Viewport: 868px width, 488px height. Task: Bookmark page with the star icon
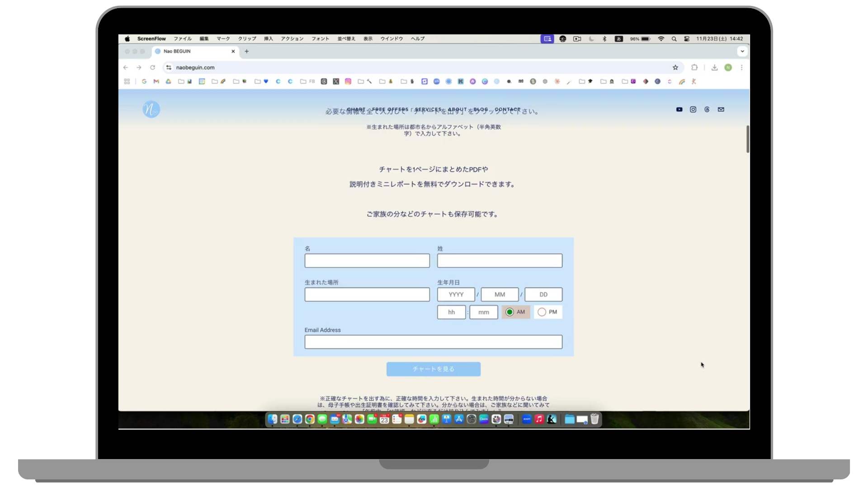coord(675,67)
